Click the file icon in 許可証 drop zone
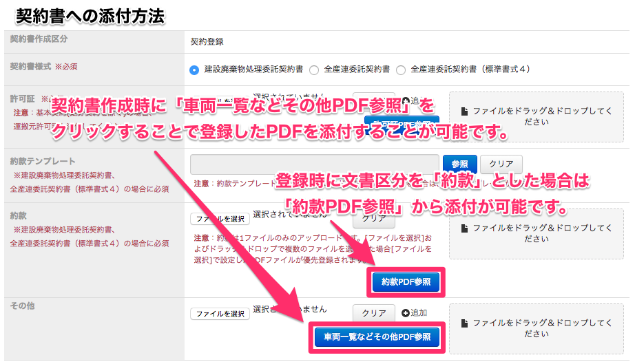The image size is (635, 364). [x=466, y=111]
